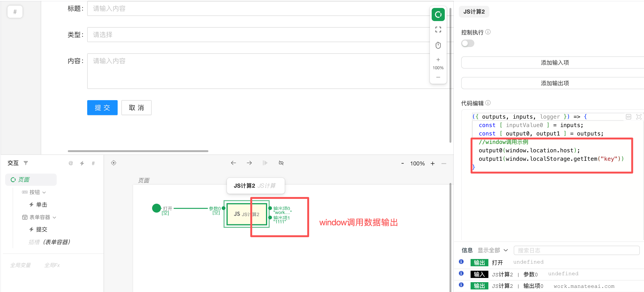Click the lightning event filter icon
Viewport: 644px width, 292px height.
pyautogui.click(x=82, y=163)
